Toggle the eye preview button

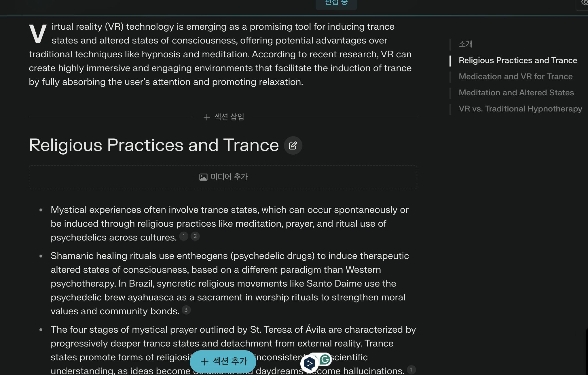coord(584,3)
